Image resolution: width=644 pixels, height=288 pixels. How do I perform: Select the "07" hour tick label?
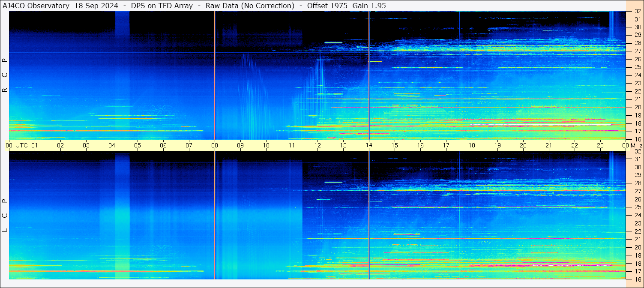[x=189, y=145]
